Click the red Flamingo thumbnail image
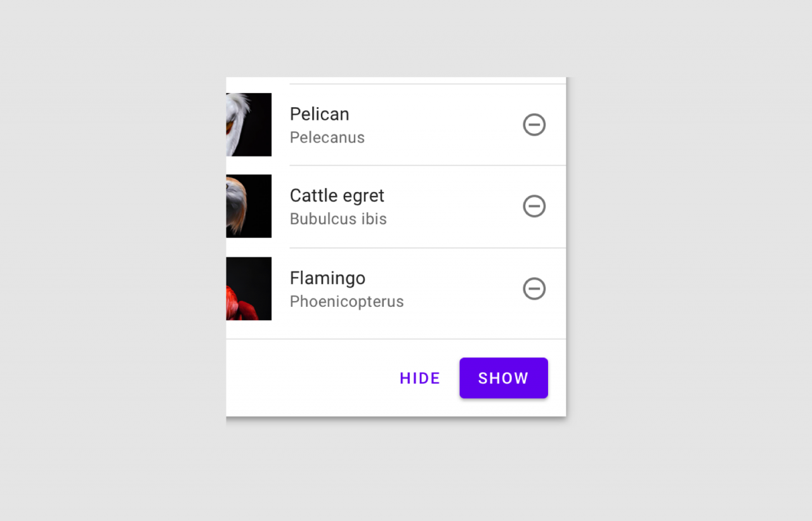 click(x=249, y=288)
